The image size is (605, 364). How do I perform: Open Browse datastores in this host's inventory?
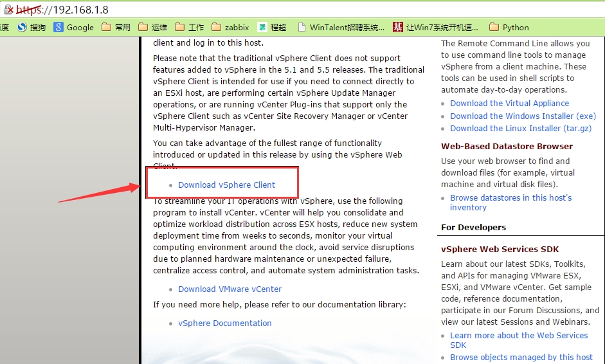pos(511,203)
